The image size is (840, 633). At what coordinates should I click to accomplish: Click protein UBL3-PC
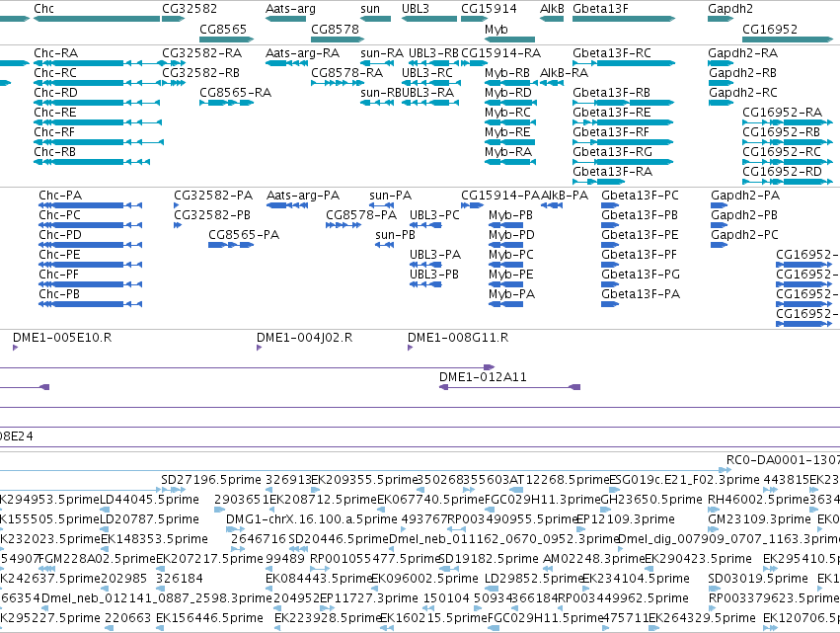(x=425, y=225)
